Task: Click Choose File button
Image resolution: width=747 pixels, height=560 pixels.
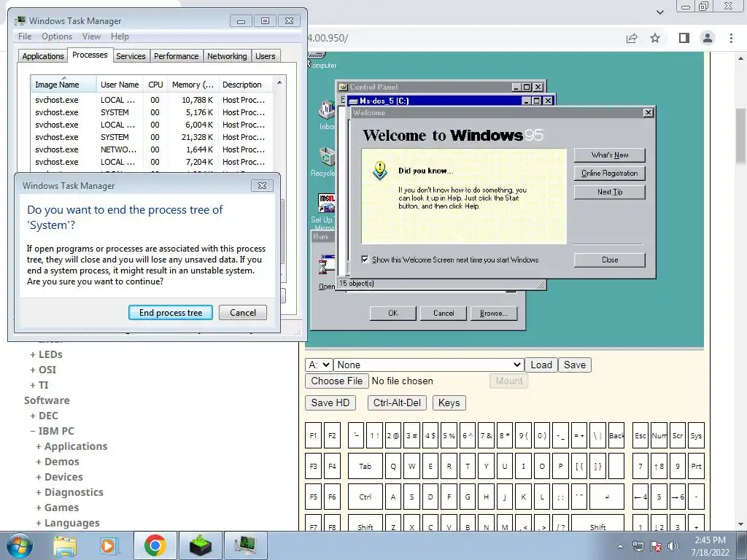Action: coord(337,381)
